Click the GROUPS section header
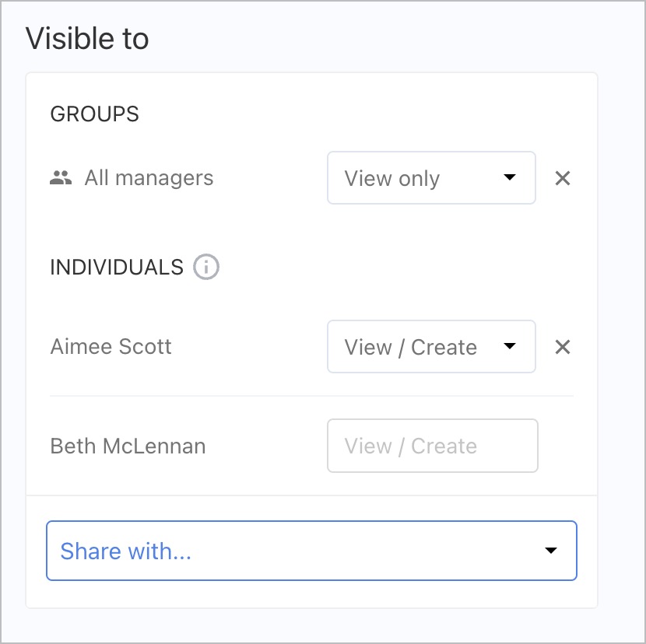The height and width of the screenshot is (644, 646). pyautogui.click(x=94, y=114)
